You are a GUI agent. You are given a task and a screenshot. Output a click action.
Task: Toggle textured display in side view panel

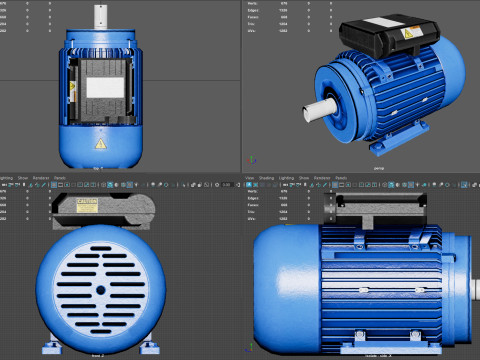tap(411, 184)
